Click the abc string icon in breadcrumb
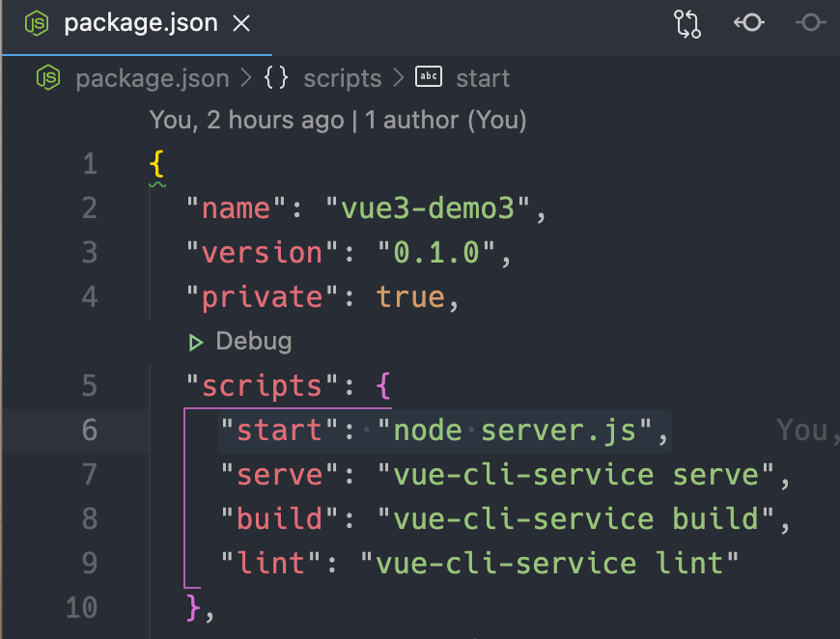 [428, 77]
